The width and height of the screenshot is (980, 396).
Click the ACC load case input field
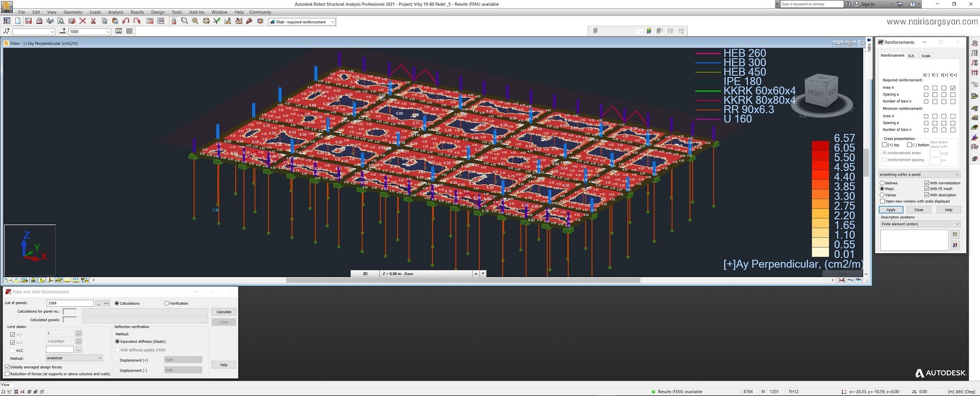(60, 350)
